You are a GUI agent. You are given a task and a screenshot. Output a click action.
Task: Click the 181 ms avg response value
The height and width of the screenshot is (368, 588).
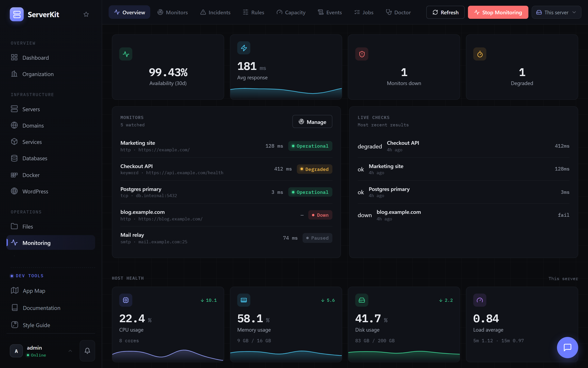[x=252, y=66]
